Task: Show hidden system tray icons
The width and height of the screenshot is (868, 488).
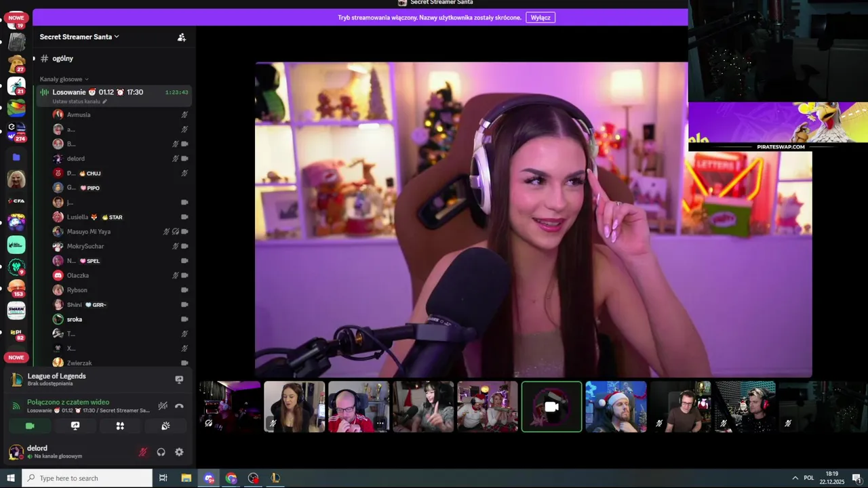Action: pos(795,478)
